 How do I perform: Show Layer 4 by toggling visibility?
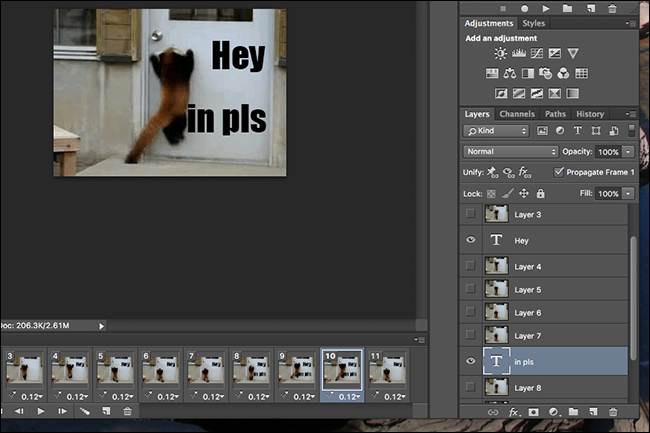pos(471,266)
